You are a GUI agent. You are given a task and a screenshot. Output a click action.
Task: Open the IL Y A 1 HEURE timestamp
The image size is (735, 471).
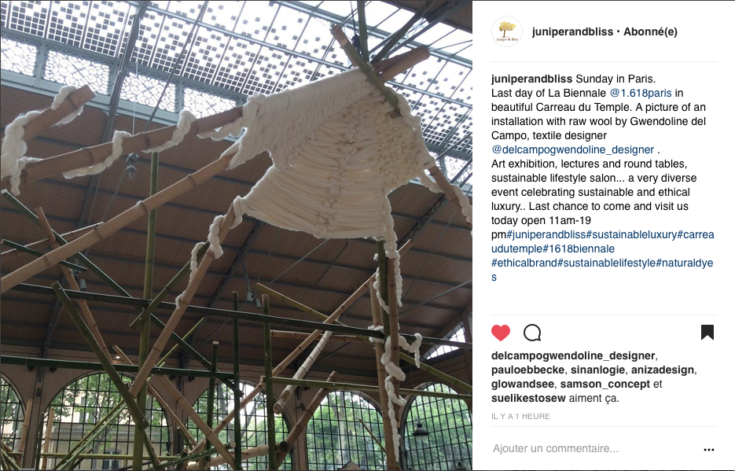(520, 416)
